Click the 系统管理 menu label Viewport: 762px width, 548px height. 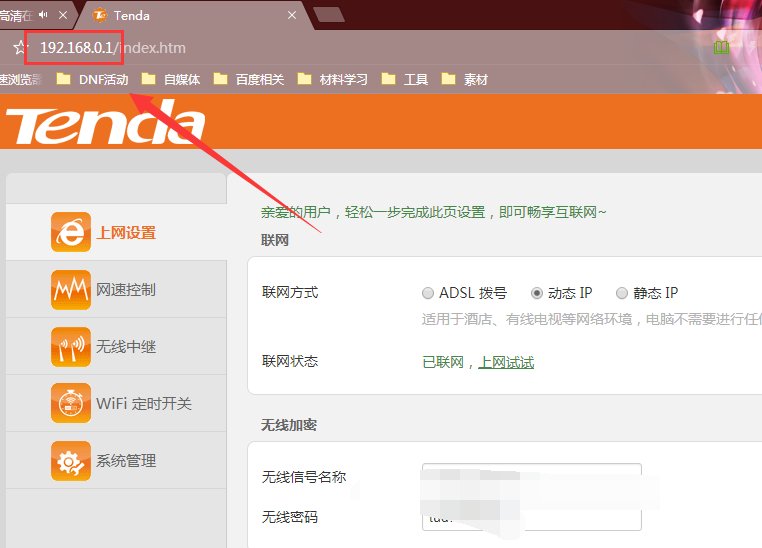pos(126,461)
